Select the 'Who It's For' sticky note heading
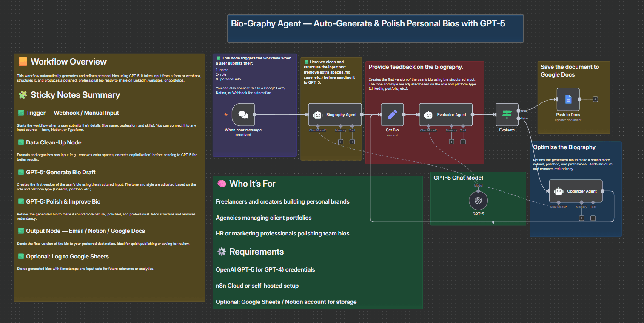Screen dimensions: 644x323 [x=252, y=184]
